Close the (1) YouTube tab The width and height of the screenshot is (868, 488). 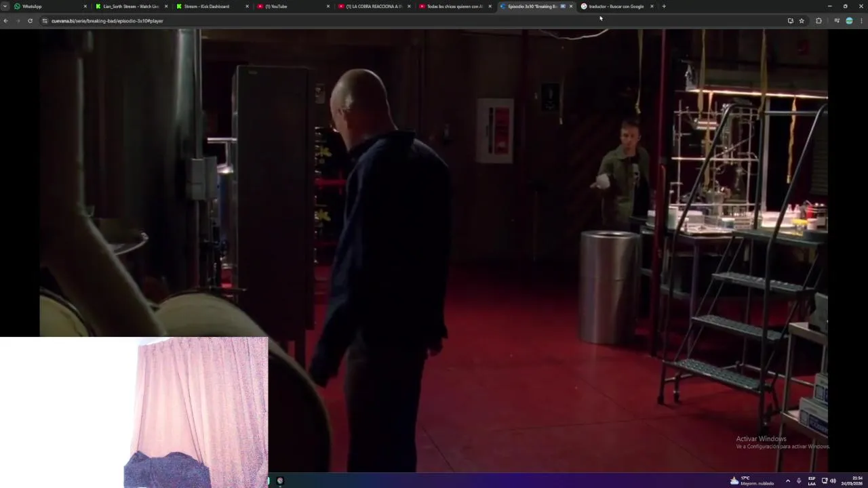328,6
